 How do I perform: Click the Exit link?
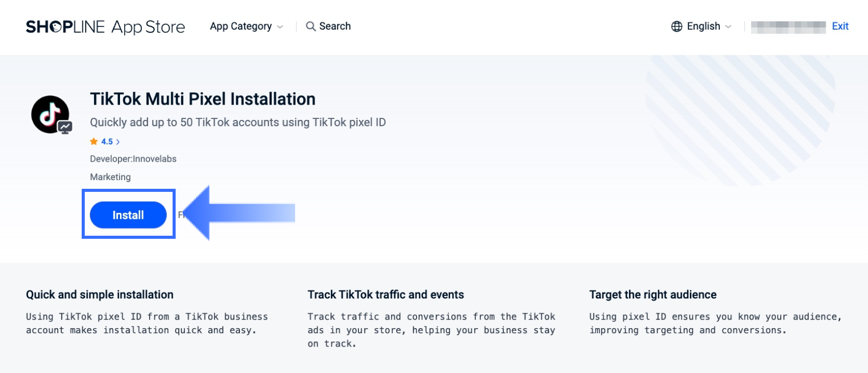pyautogui.click(x=840, y=27)
